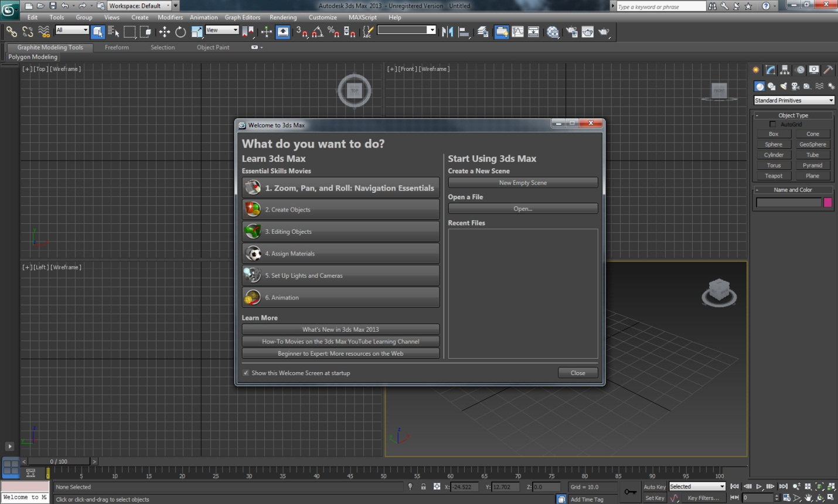The image size is (838, 504).
Task: Click the Open... file button
Action: pyautogui.click(x=523, y=209)
